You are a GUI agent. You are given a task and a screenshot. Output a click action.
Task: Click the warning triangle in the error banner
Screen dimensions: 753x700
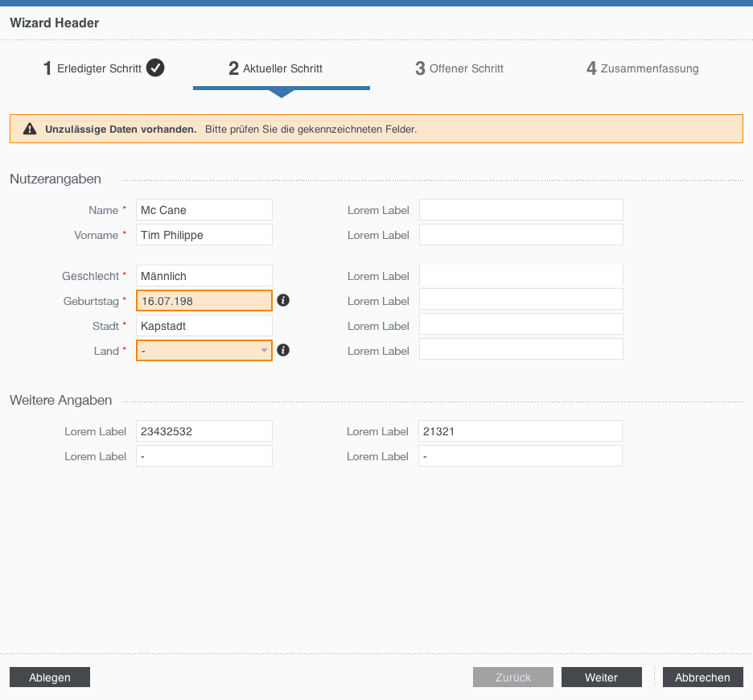30,129
